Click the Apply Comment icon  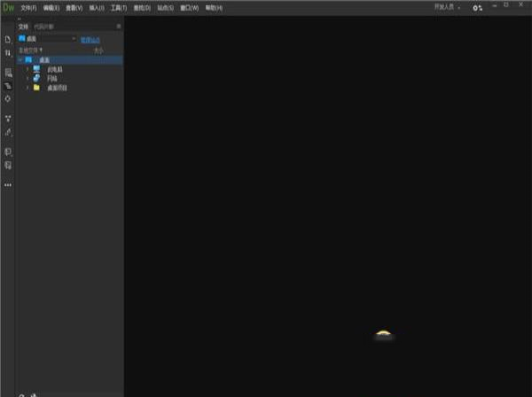pyautogui.click(x=8, y=152)
